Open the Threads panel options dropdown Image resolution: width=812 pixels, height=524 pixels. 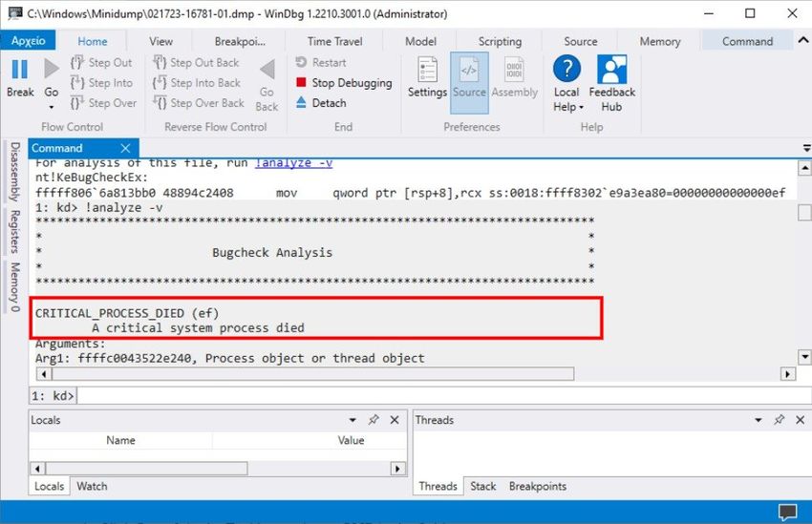coord(759,420)
